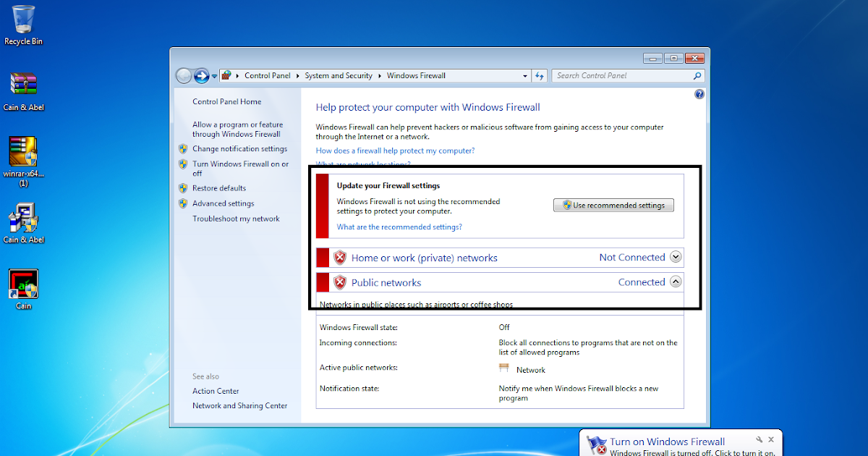Click flag icon in firewall notification balloon
The image size is (868, 456).
coord(597,445)
